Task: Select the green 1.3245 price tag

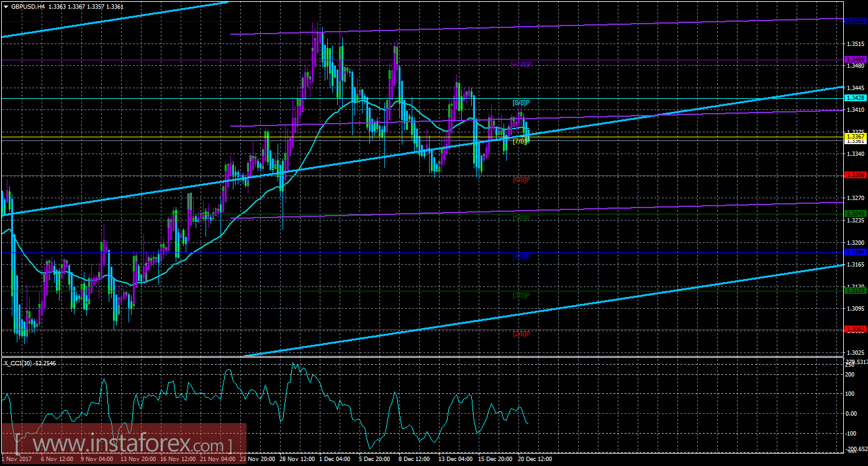Action: [855, 214]
